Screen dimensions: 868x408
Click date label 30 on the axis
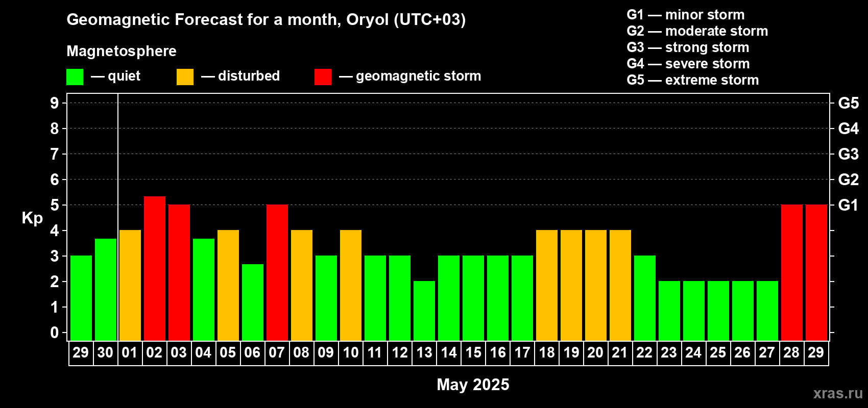[x=105, y=353]
